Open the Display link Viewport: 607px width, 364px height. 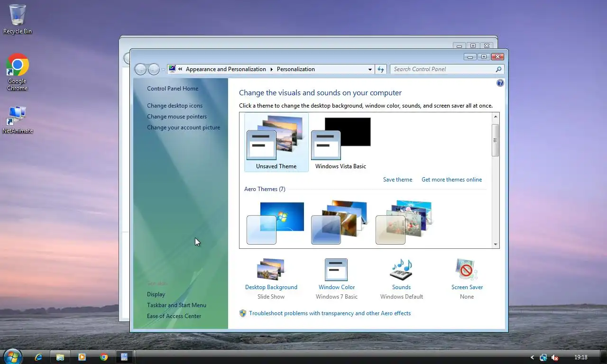[156, 294]
